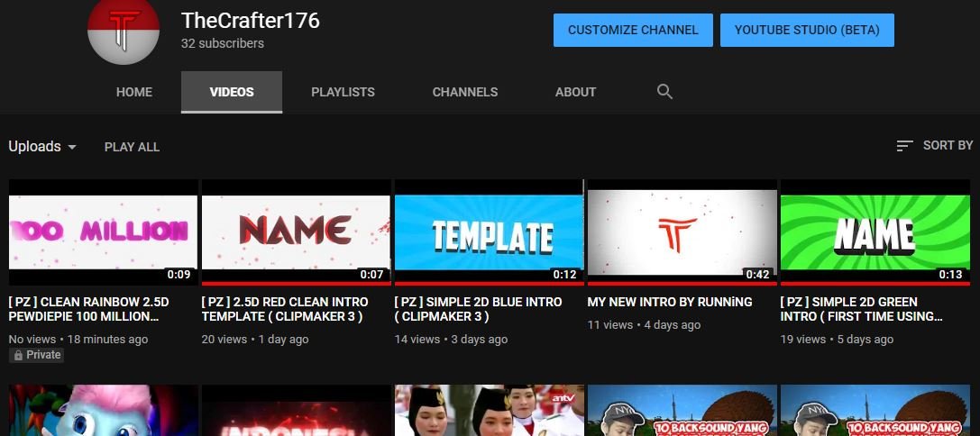Viewport: 980px width, 436px height.
Task: Click the 32 subscribers text
Action: click(223, 43)
